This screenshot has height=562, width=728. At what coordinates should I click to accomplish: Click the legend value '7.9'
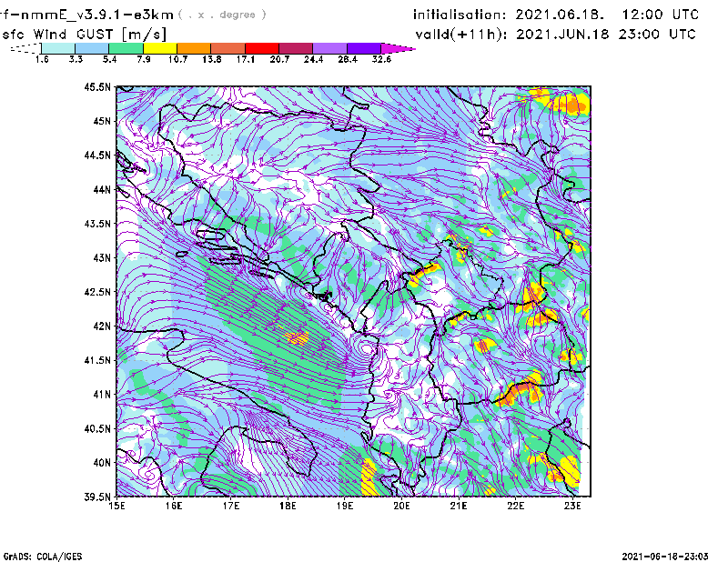pos(144,59)
